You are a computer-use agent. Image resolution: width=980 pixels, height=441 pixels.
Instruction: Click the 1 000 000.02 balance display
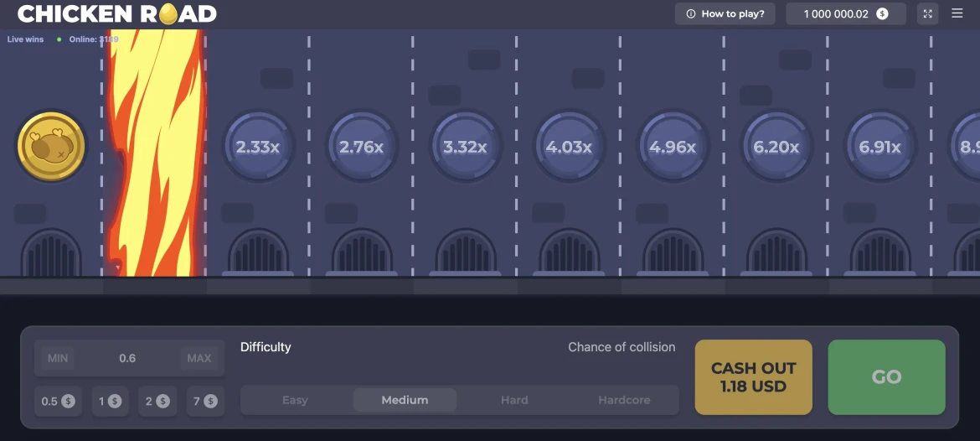846,13
